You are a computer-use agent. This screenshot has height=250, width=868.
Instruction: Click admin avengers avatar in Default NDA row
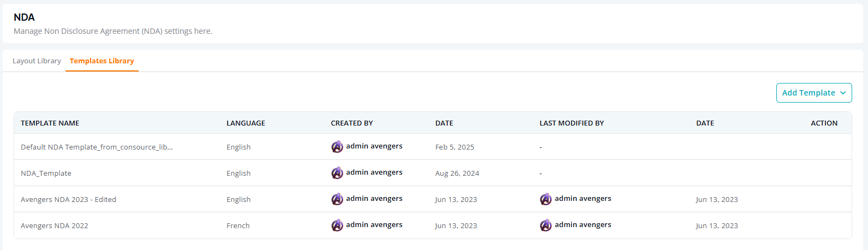pos(337,147)
